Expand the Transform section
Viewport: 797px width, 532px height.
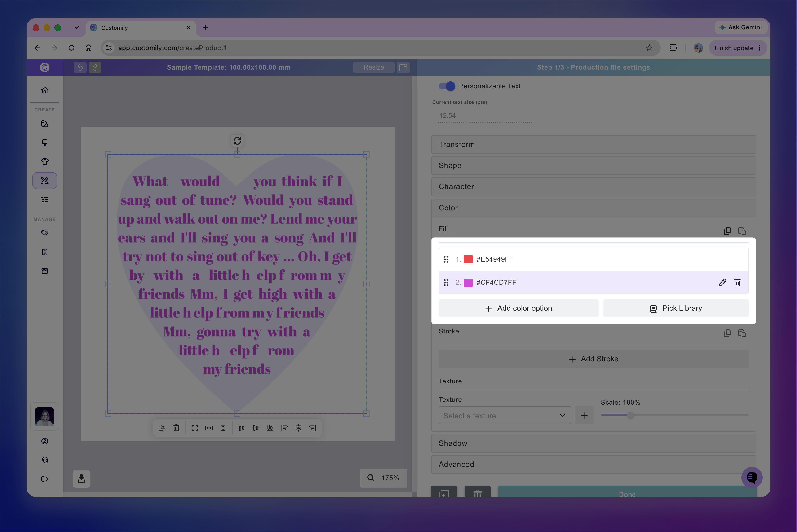(593, 145)
